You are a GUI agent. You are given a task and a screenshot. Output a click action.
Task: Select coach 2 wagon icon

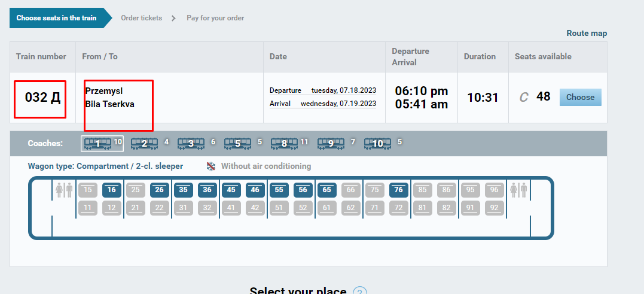point(144,144)
